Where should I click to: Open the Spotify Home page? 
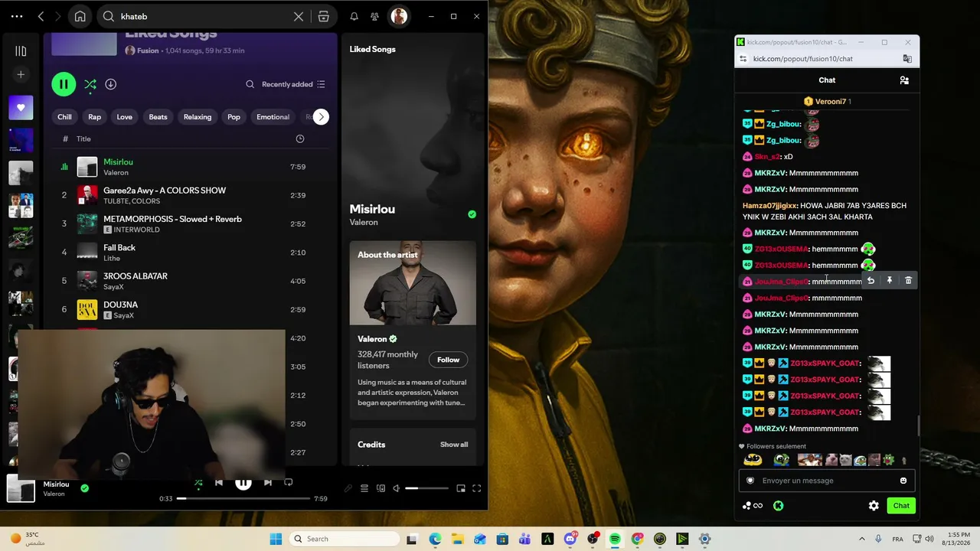point(80,16)
